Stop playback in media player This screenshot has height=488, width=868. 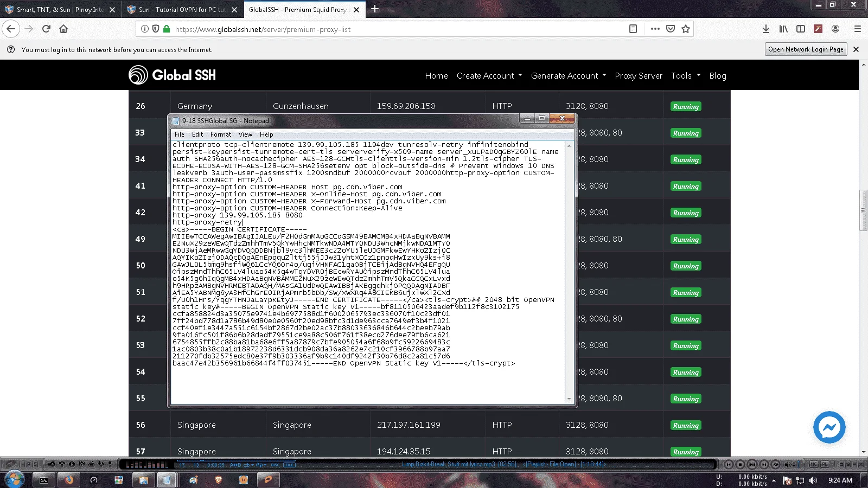pyautogui.click(x=740, y=464)
